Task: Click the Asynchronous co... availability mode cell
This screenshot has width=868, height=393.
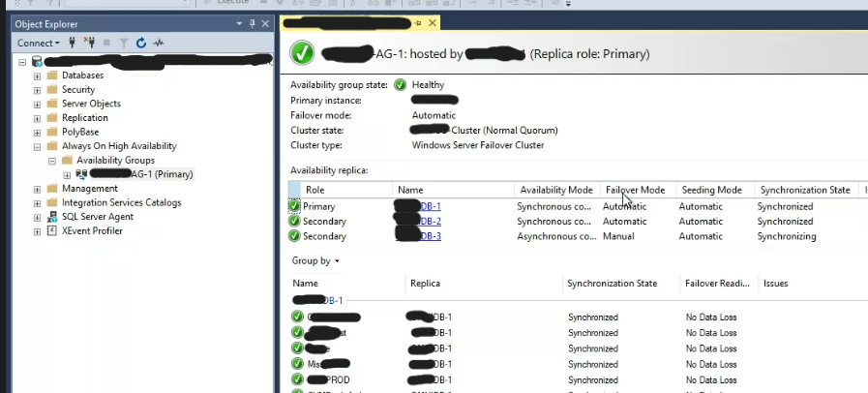Action: coord(554,236)
